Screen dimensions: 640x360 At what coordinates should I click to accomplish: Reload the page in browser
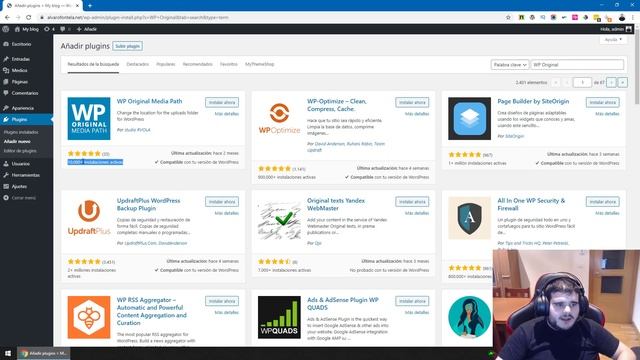point(29,18)
